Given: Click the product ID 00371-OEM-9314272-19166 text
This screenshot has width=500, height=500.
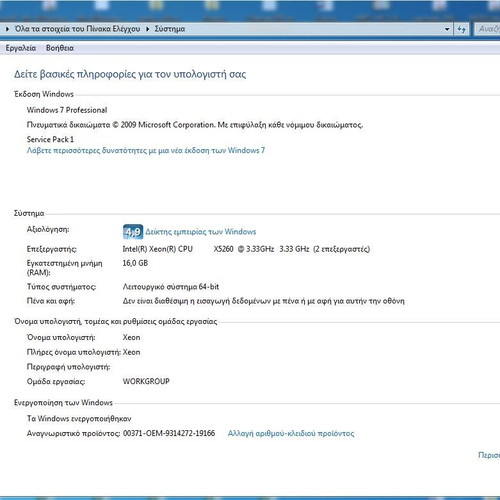Looking at the screenshot, I should (169, 433).
